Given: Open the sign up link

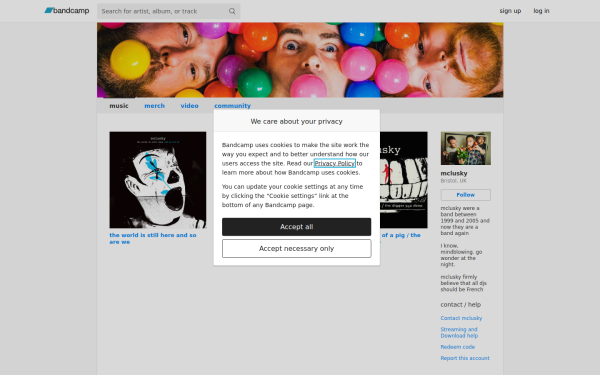Looking at the screenshot, I should point(510,11).
